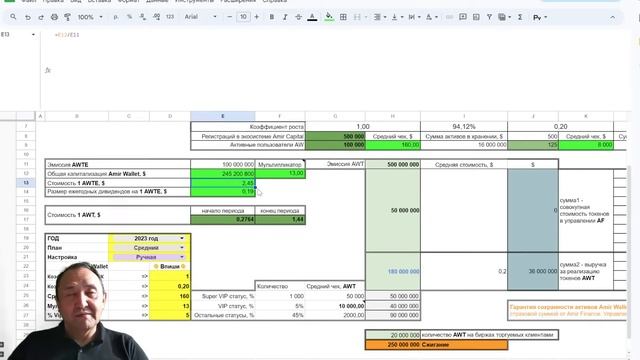
Task: Select the Мультипликатор value 13,00 cell
Action: (x=280, y=174)
